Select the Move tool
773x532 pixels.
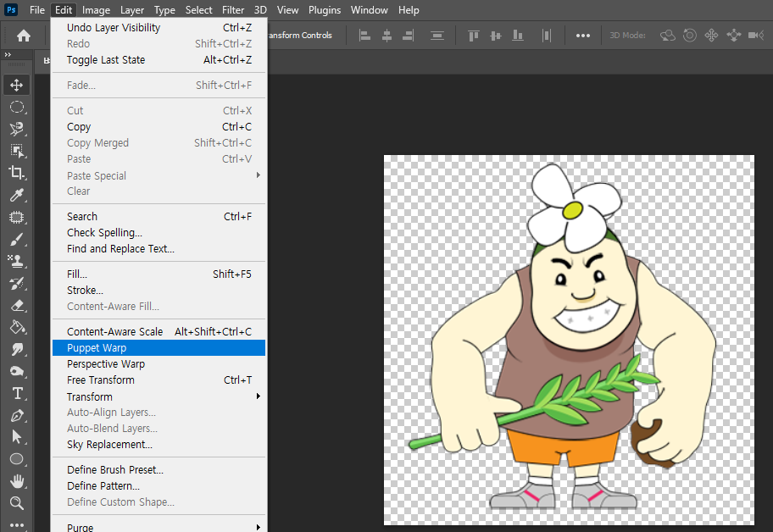click(x=17, y=85)
